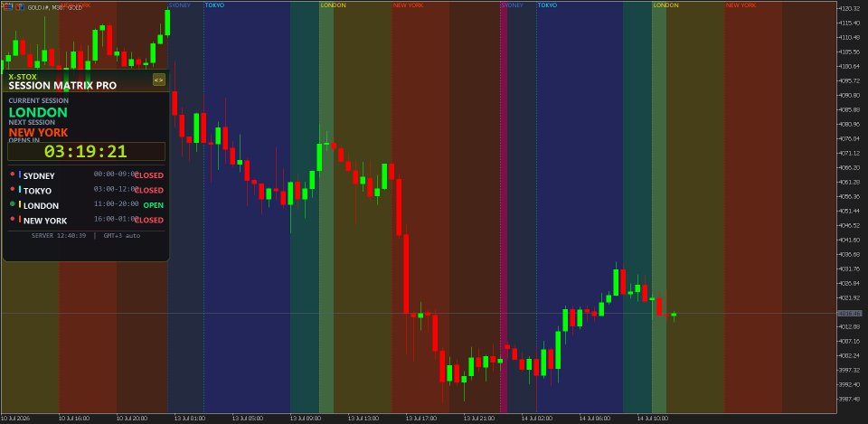Click the GMT+3 auto timezone label
The image size is (868, 424).
click(122, 235)
